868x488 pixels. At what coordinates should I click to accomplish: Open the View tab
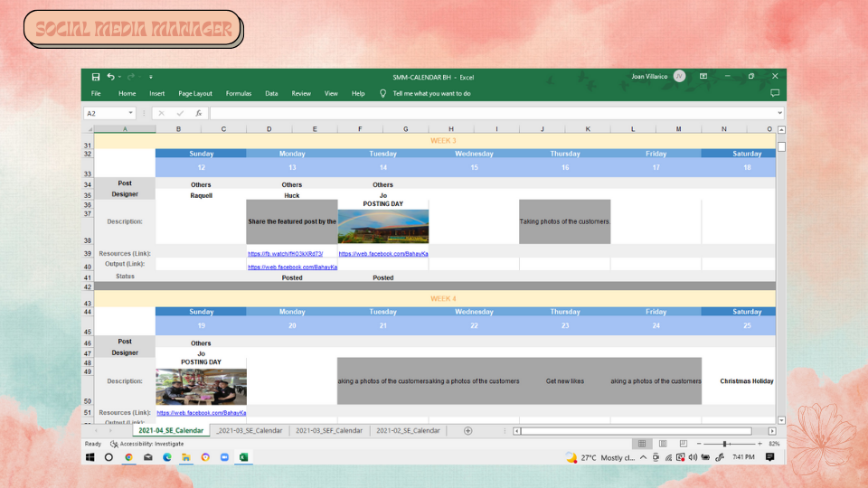331,93
